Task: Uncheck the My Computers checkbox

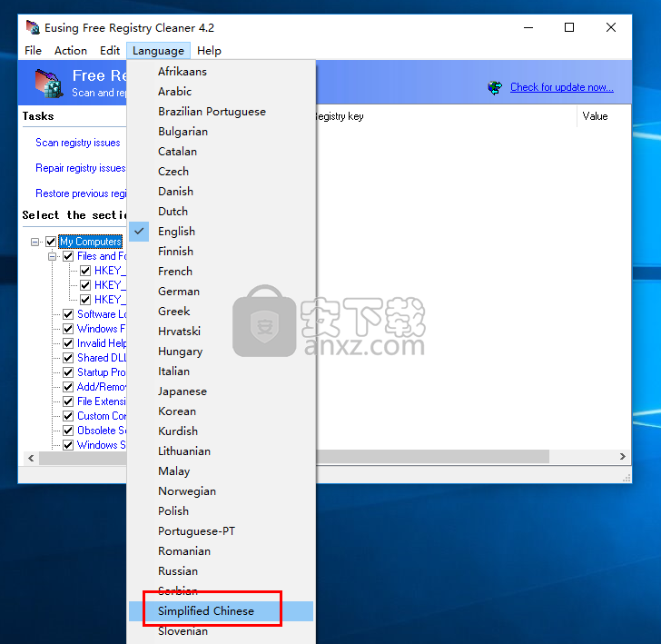Action: click(51, 242)
